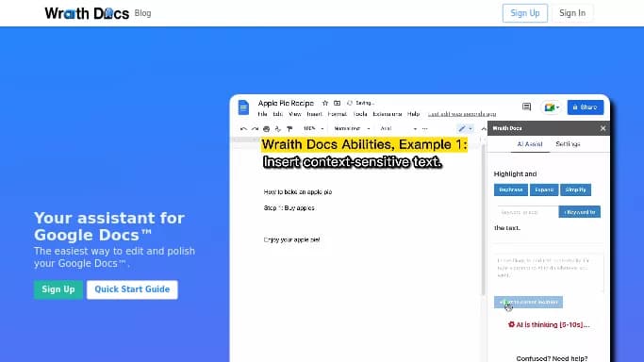Open the View menu
This screenshot has width=644, height=362.
(295, 114)
